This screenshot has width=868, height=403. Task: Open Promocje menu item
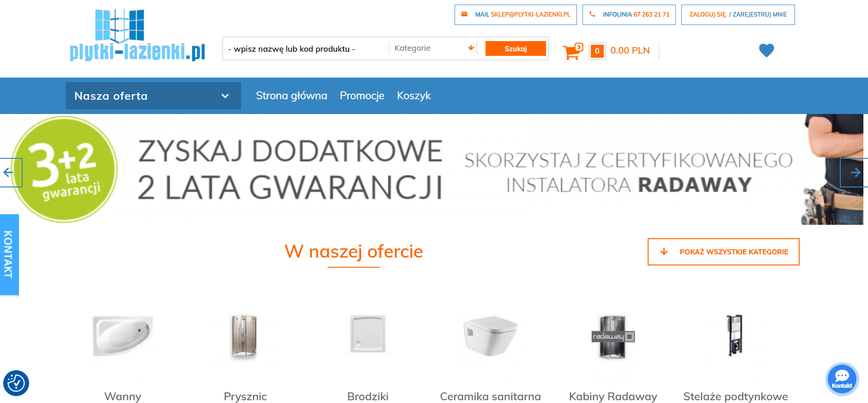(x=362, y=96)
